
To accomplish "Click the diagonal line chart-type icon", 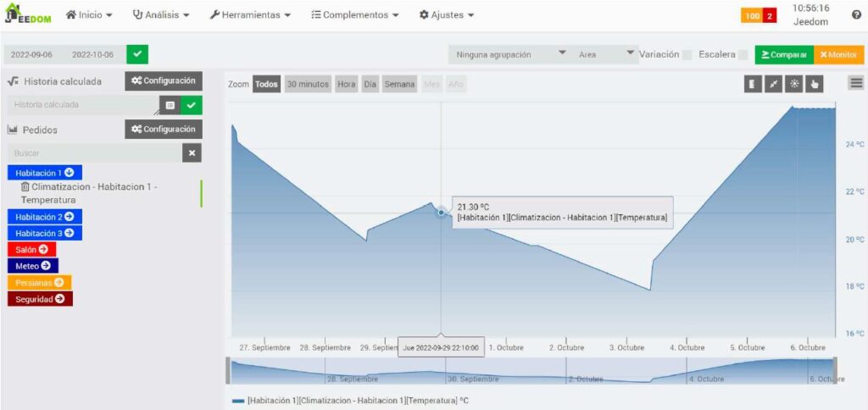I will (x=772, y=84).
